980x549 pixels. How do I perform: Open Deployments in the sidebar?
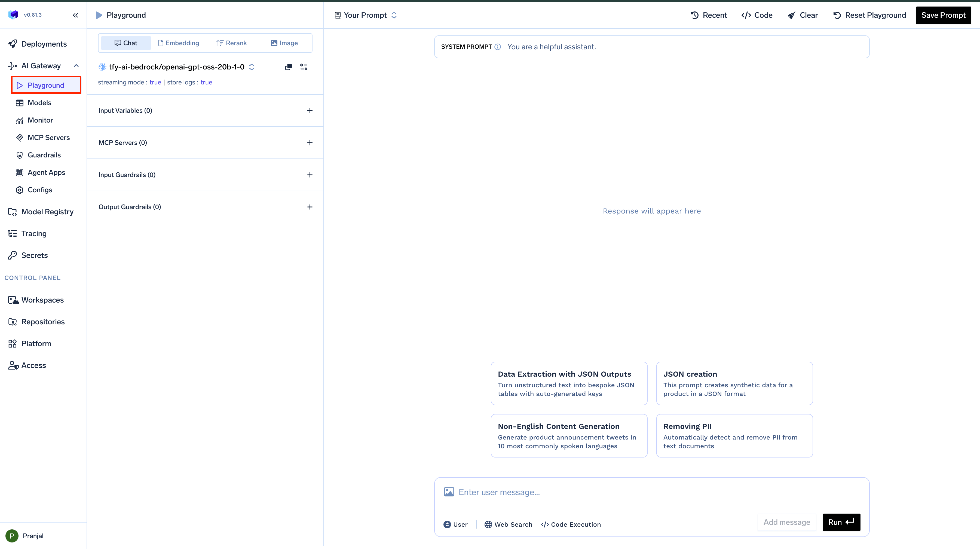(43, 44)
